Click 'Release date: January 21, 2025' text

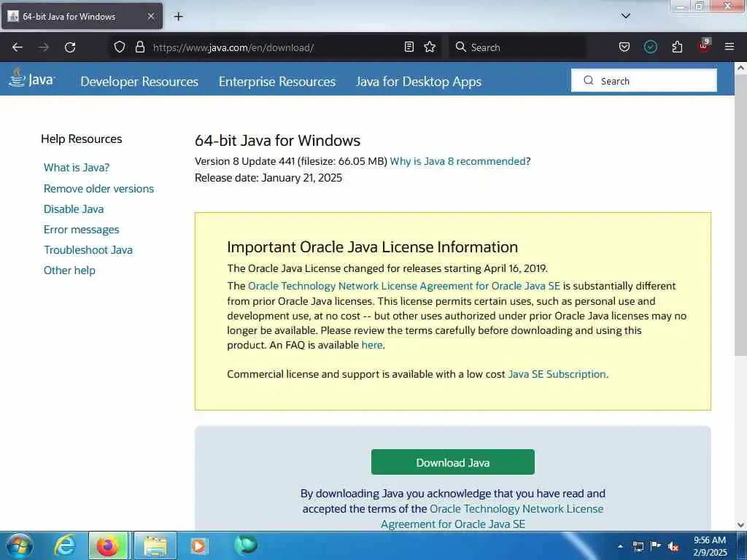coord(268,178)
